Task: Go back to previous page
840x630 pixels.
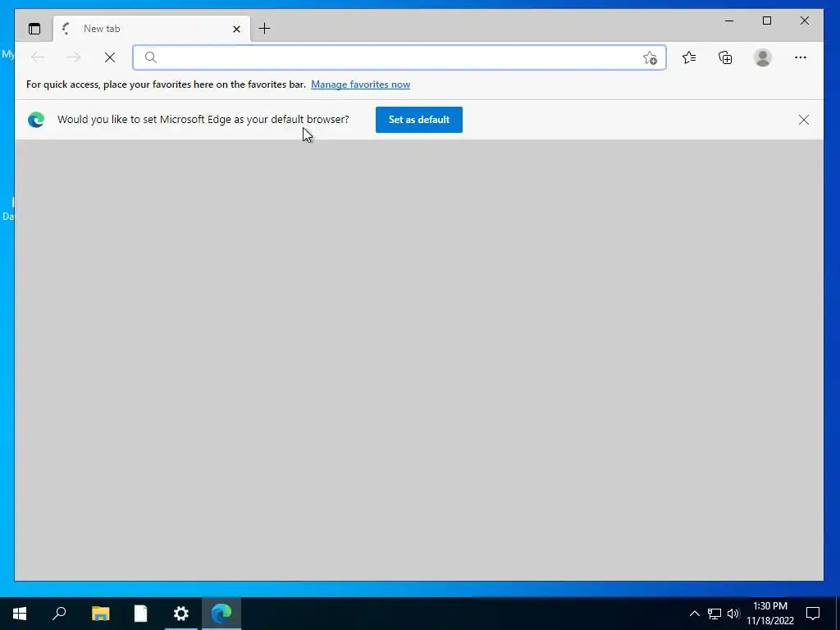Action: point(38,57)
